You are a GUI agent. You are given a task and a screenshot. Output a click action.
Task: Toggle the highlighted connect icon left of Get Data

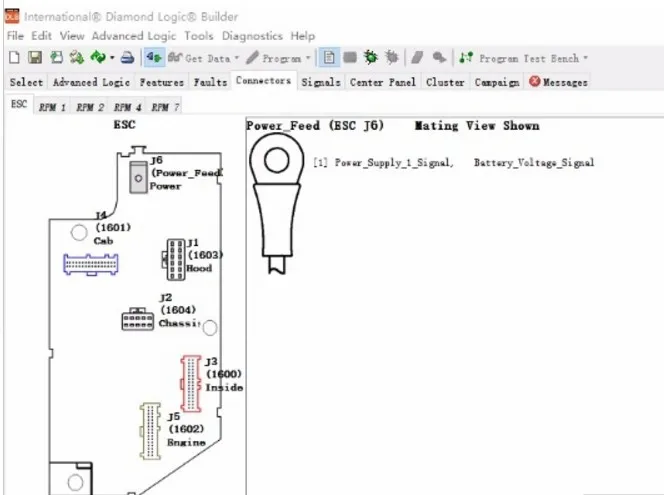pyautogui.click(x=154, y=57)
